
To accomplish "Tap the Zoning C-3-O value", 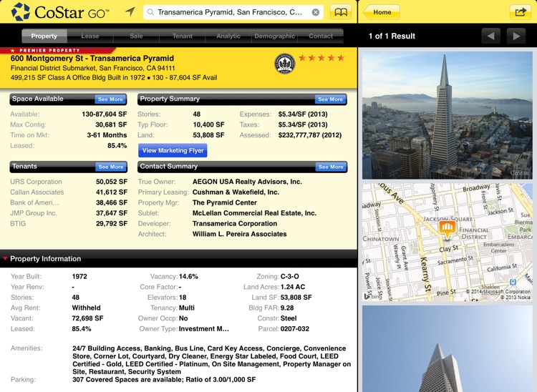I will (290, 276).
